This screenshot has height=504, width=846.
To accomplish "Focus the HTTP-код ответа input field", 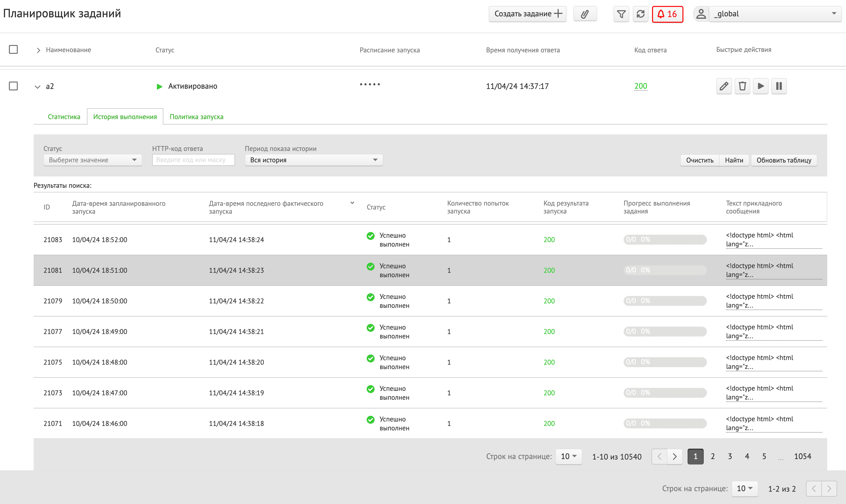I will pyautogui.click(x=193, y=160).
